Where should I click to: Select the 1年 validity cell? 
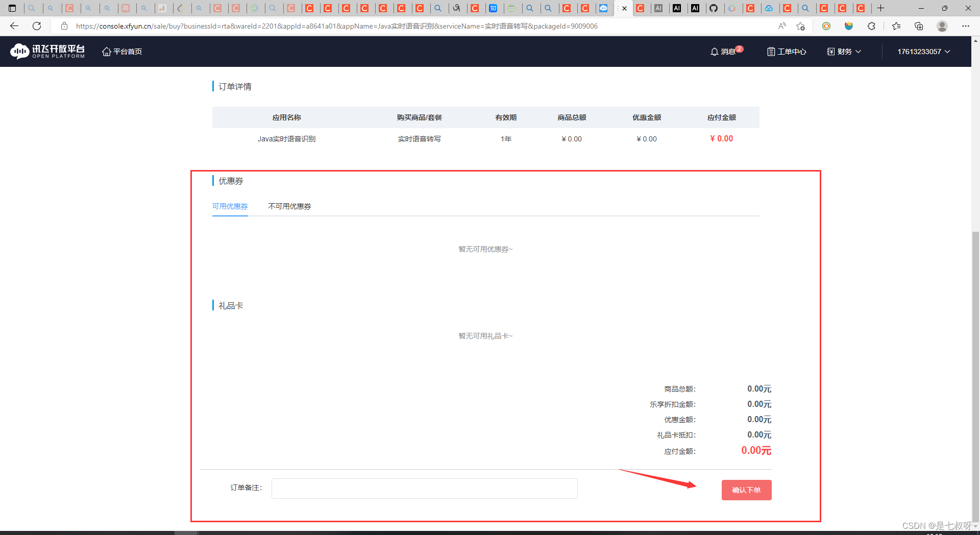(x=506, y=139)
